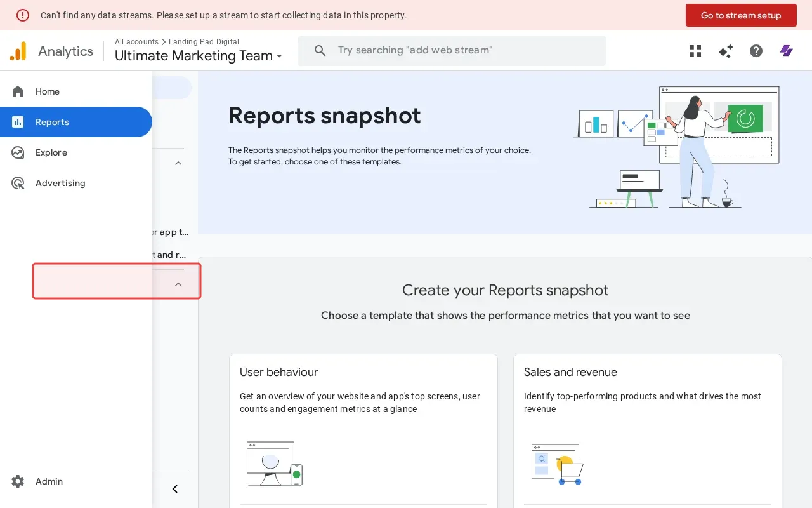Open the All accounts breadcrumb link
Screen dimensions: 812x508
(x=136, y=41)
